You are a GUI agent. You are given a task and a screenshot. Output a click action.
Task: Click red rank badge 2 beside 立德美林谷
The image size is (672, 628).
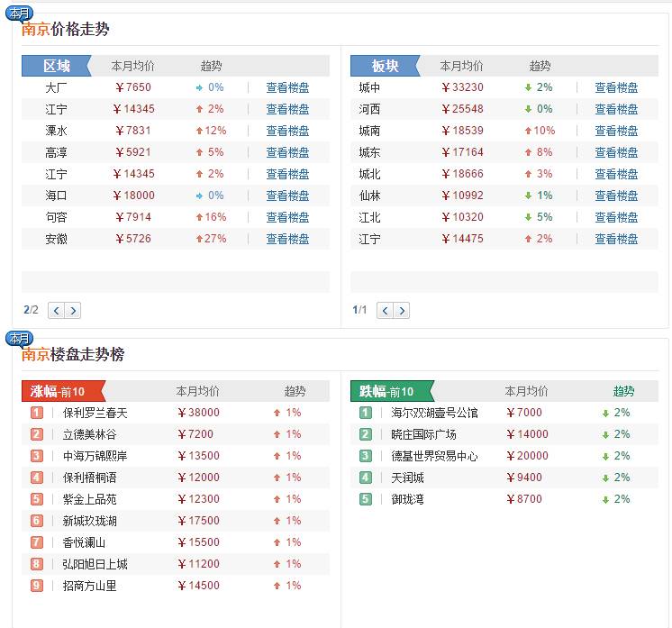[x=37, y=434]
